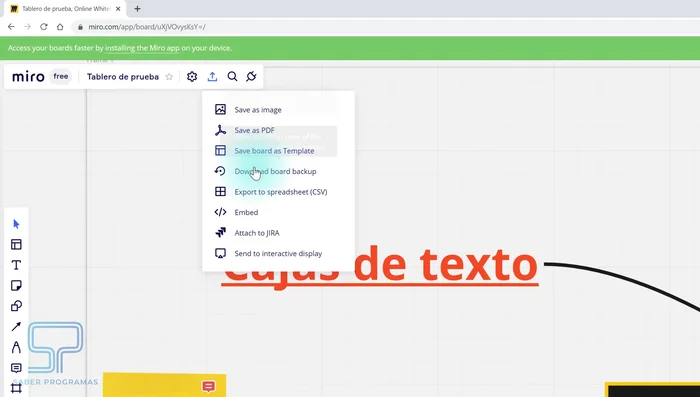Select the Text tool
Viewport: 700px width, 397px height.
(17, 265)
